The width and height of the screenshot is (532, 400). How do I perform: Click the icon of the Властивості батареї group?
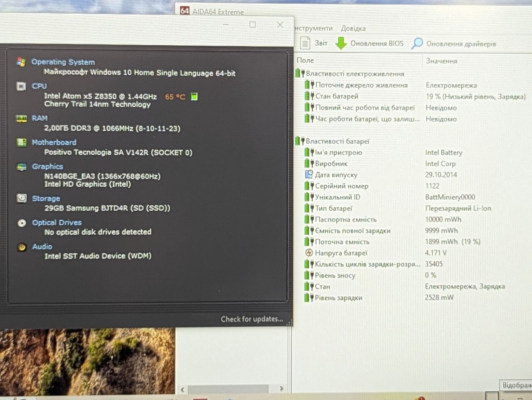(300, 141)
